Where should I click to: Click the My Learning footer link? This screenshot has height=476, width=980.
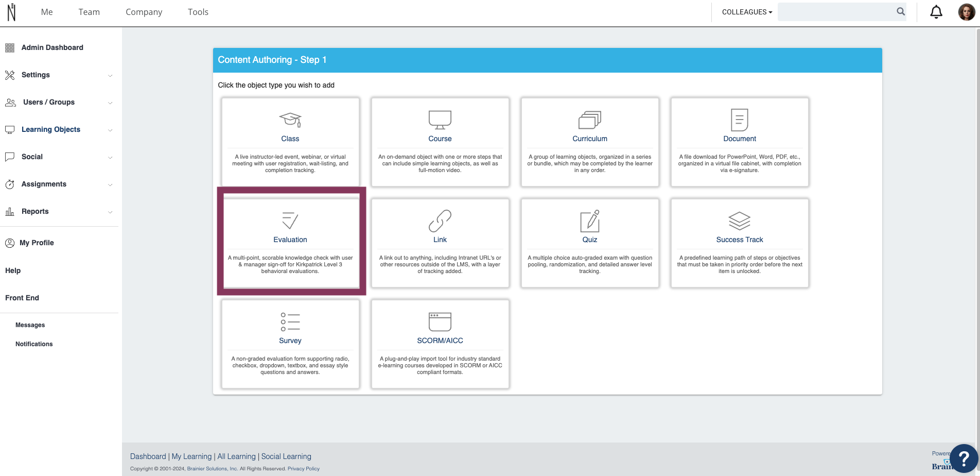191,456
